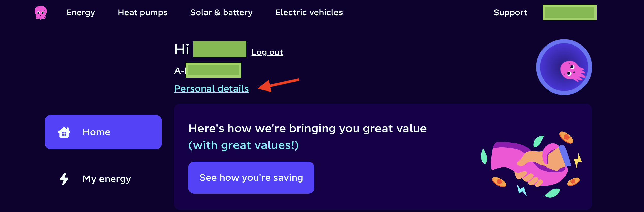Go to Electric vehicles section
644x212 pixels.
(x=309, y=12)
